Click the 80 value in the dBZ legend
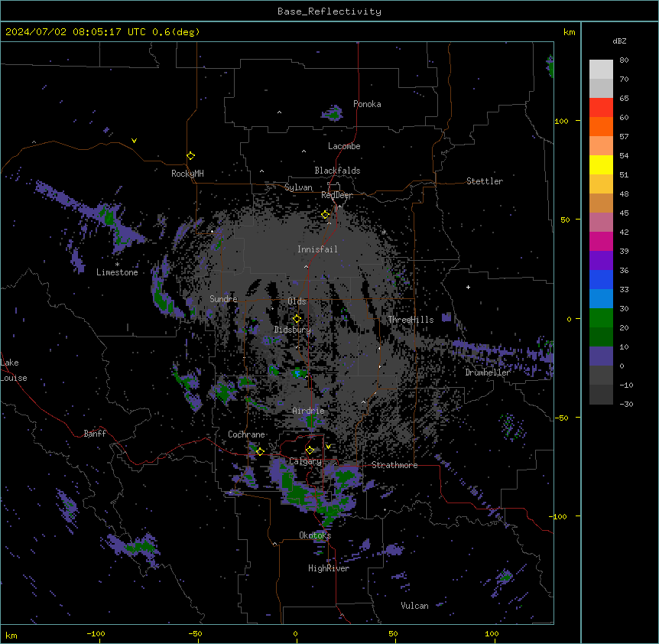Screen dimensions: 659x644 624,60
